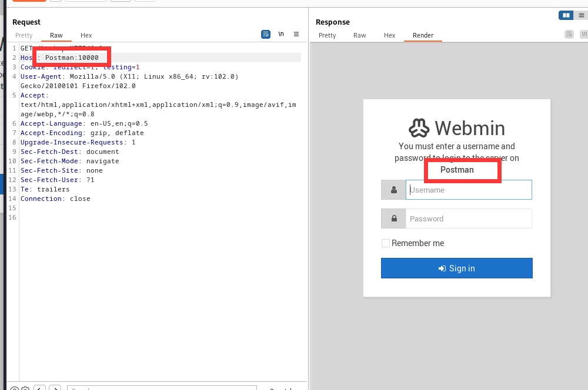Switch to stacked horizontal layout view

582,15
